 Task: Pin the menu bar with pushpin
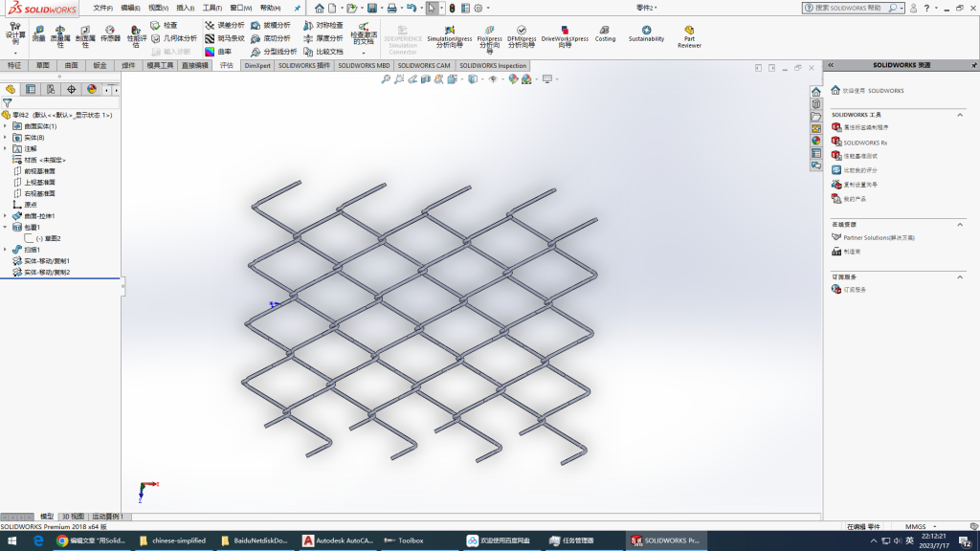(296, 8)
